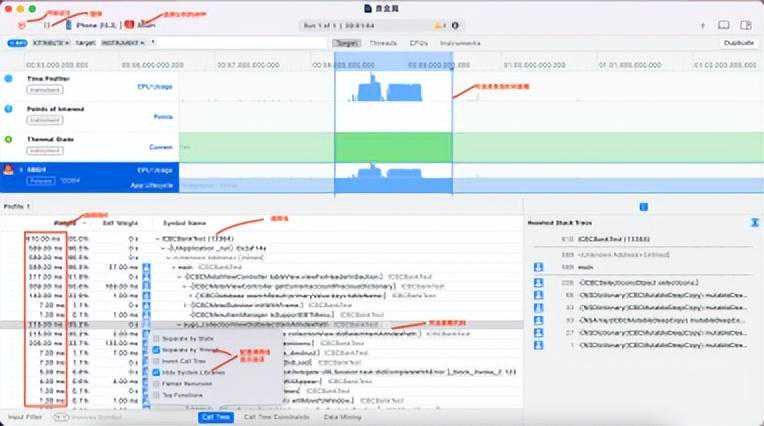Switch to the CPUs track filter tab
764x426 pixels.
(x=419, y=43)
